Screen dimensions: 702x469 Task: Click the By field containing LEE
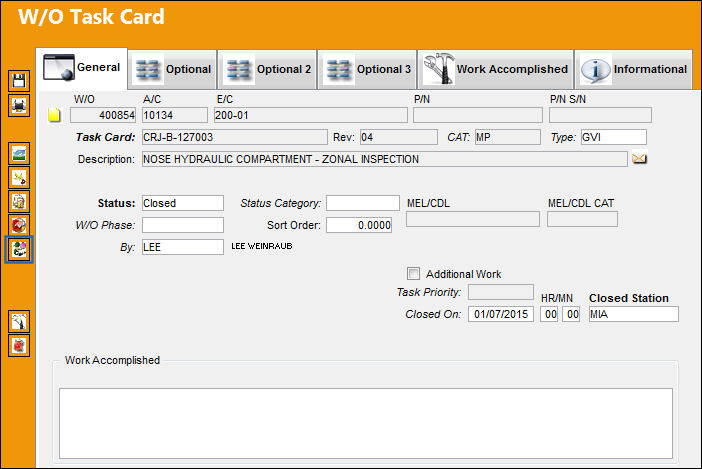[x=183, y=247]
